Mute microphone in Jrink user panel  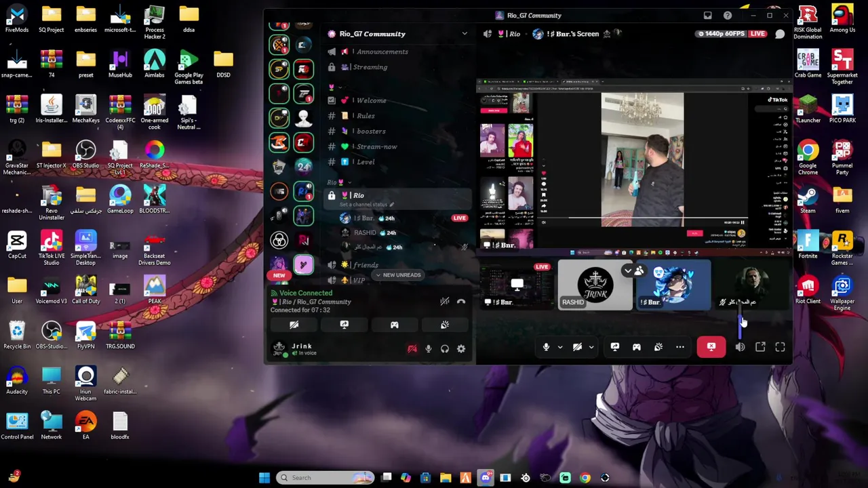coord(429,349)
